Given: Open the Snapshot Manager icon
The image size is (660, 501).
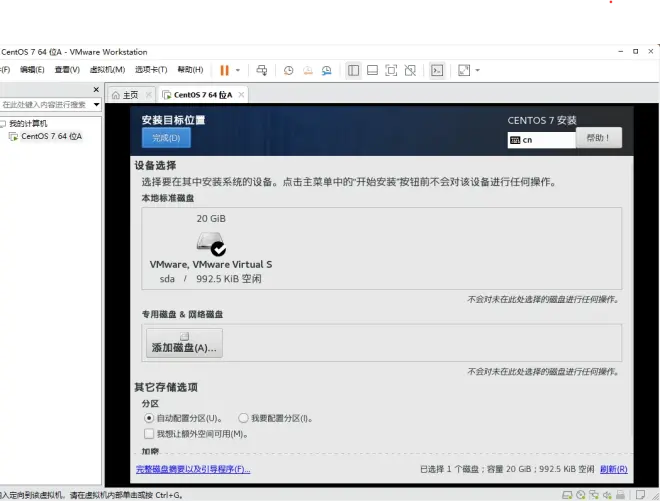Looking at the screenshot, I should (x=327, y=70).
